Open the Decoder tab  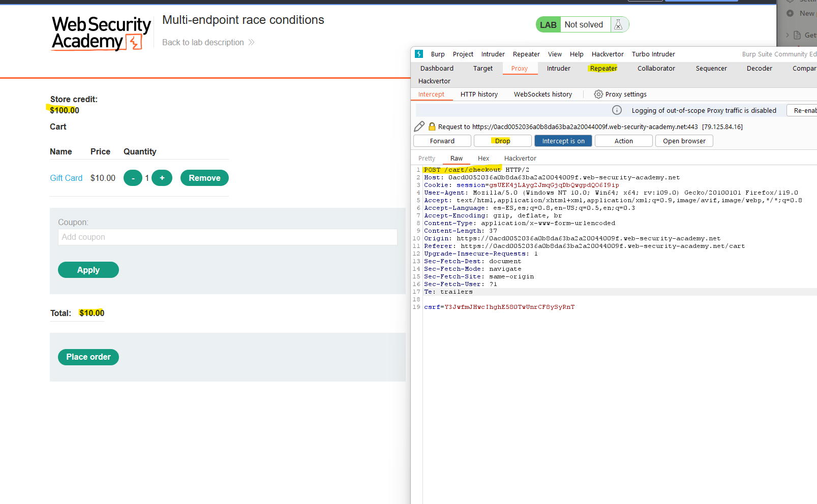760,69
